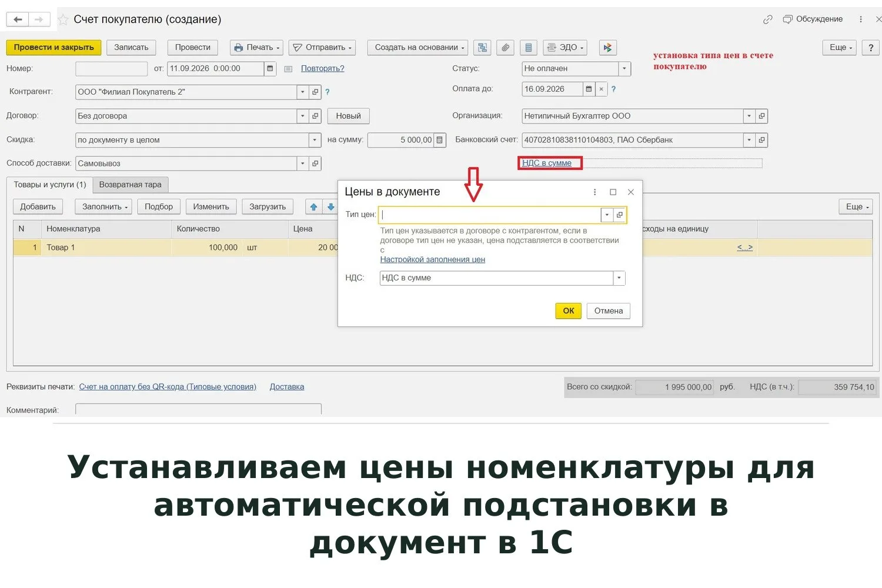Open the linked documents structure icon
882x588 pixels.
483,48
